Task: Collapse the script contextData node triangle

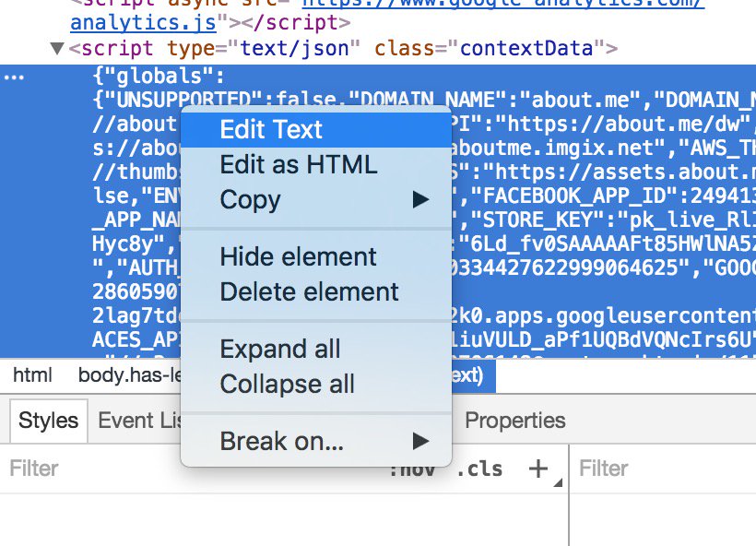Action: pyautogui.click(x=57, y=48)
